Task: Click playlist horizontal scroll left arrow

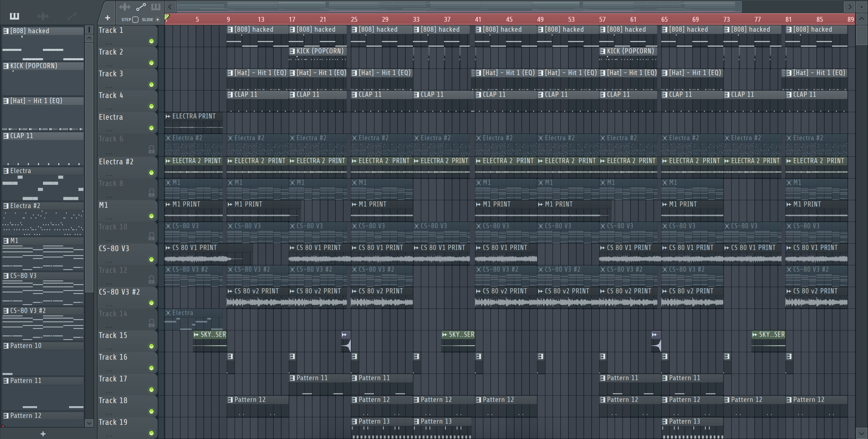Action: pyautogui.click(x=170, y=7)
